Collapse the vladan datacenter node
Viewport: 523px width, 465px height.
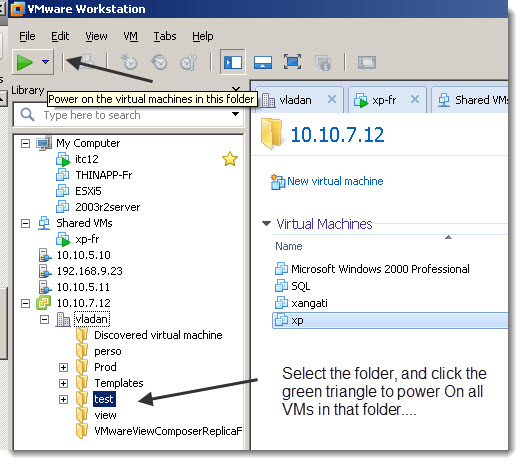tap(44, 320)
